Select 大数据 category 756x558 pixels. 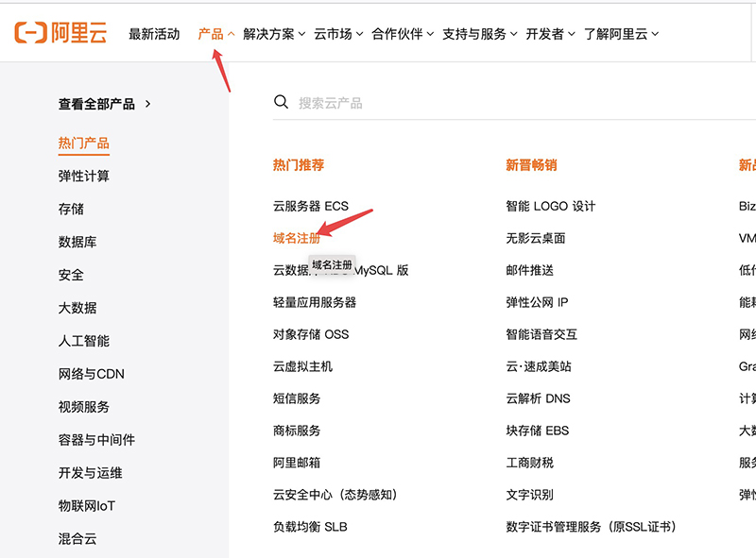click(77, 308)
